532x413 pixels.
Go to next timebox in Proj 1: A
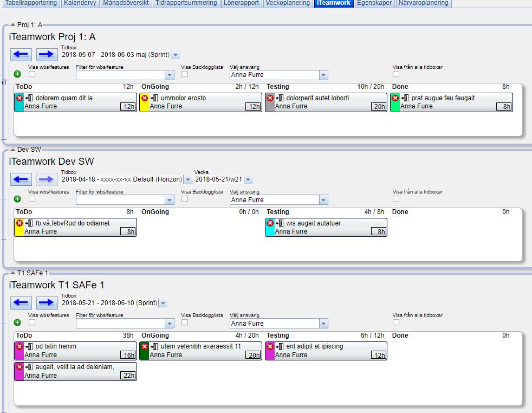47,54
